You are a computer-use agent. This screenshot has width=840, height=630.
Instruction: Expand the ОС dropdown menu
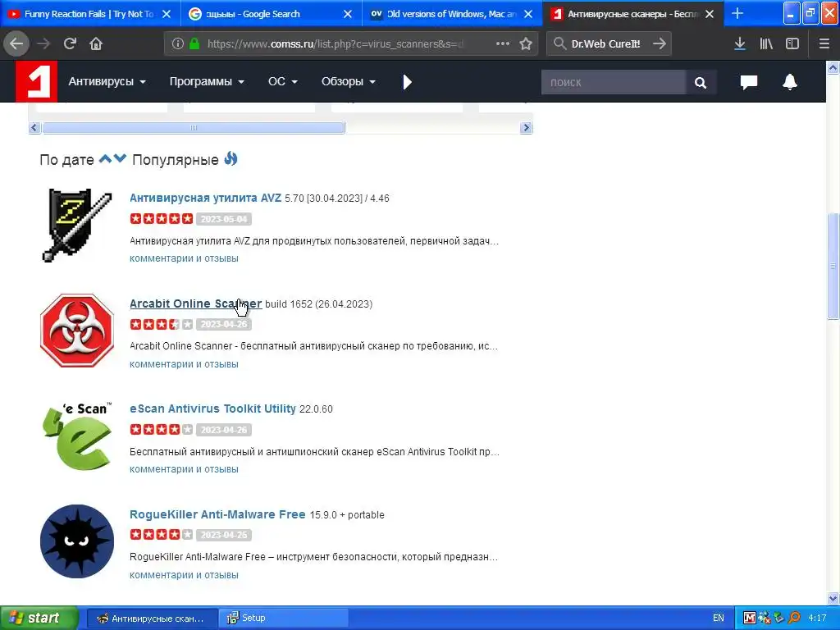coord(282,81)
